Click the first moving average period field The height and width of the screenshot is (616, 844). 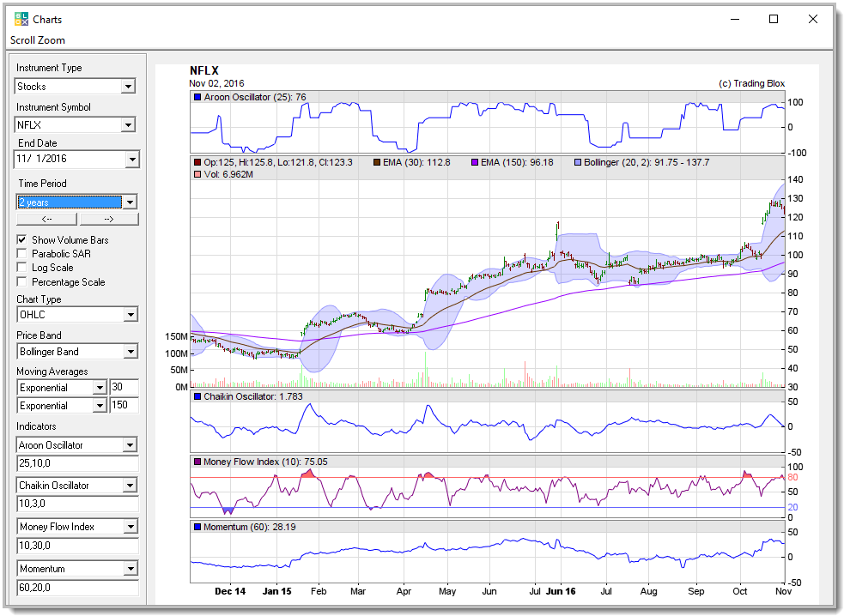click(x=124, y=388)
